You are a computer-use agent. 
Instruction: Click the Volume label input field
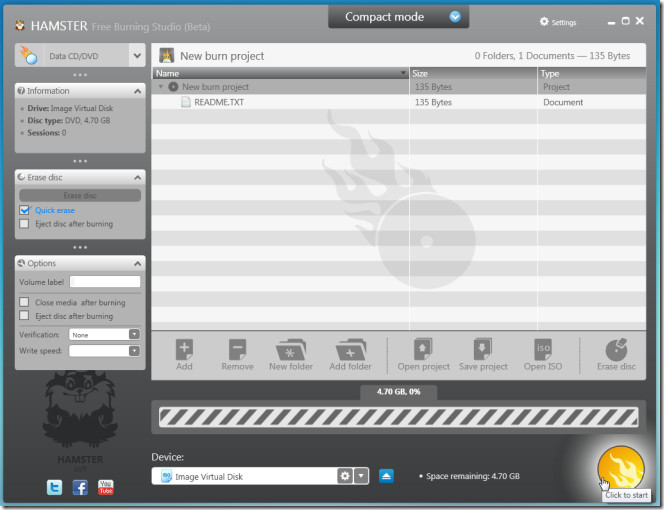click(105, 282)
